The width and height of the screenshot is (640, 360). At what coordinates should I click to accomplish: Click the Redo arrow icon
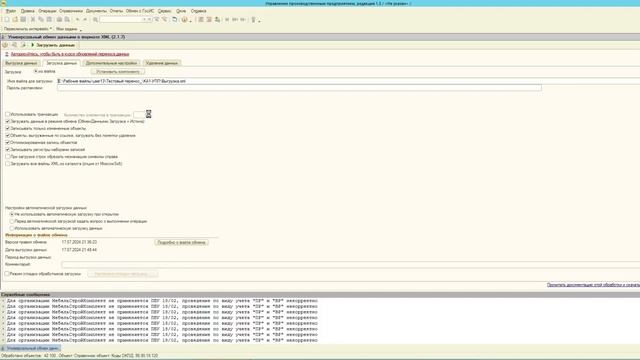(85, 19)
